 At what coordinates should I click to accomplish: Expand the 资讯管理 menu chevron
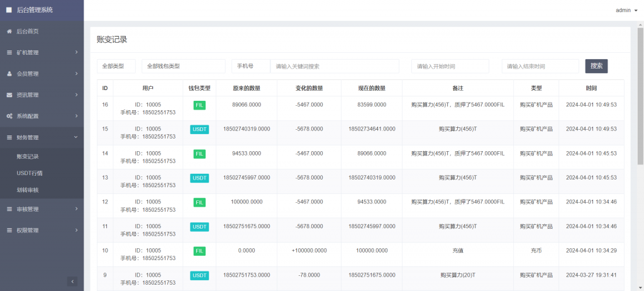(76, 94)
